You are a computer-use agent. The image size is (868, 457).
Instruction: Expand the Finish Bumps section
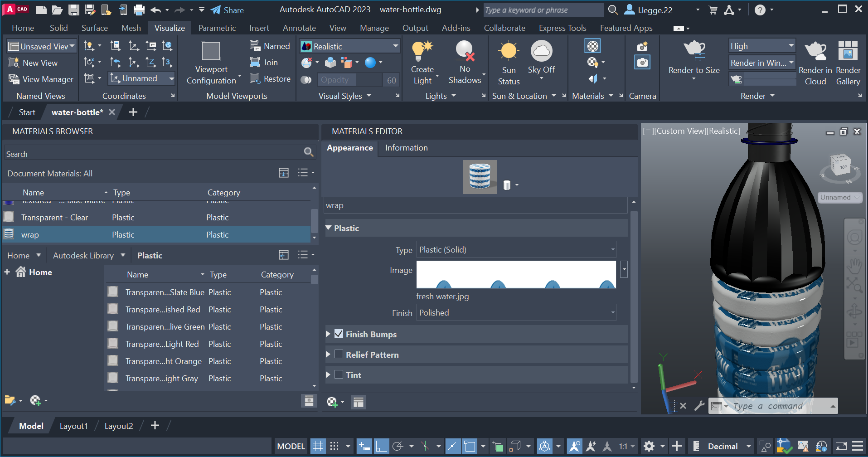point(328,334)
